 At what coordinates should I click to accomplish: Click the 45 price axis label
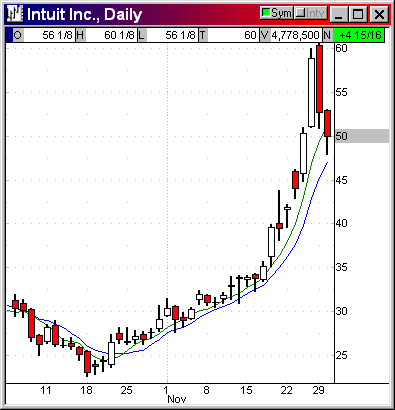point(341,180)
